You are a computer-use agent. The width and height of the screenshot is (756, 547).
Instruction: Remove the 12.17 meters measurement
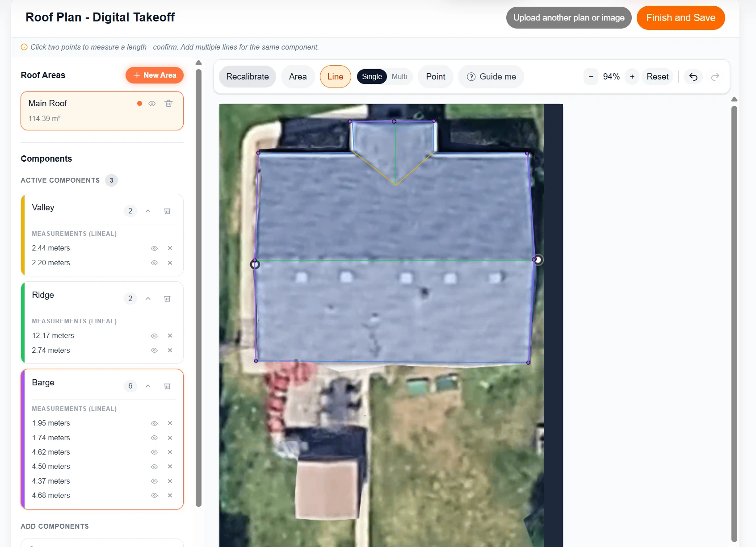pyautogui.click(x=170, y=336)
